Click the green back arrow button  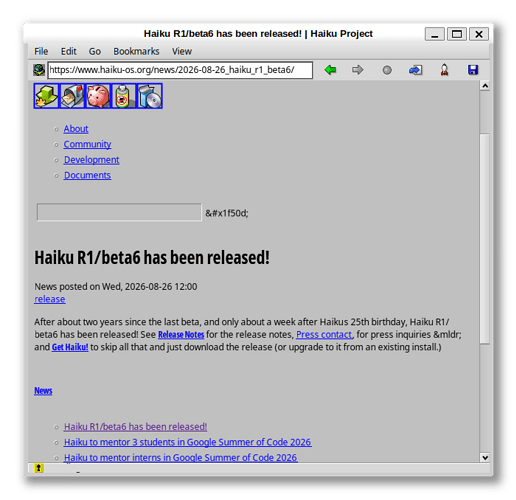coord(330,70)
